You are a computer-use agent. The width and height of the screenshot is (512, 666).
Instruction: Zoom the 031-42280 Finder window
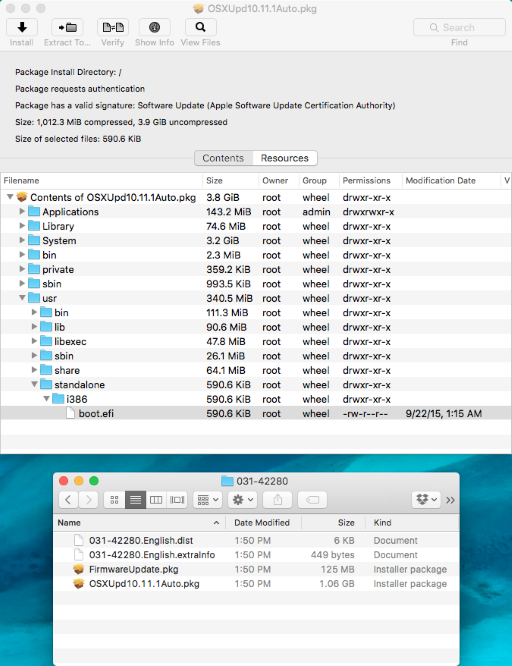[x=94, y=481]
